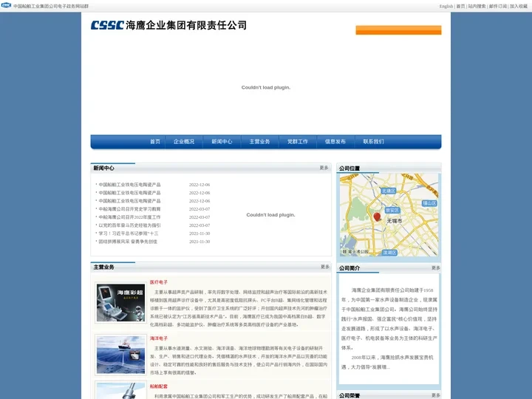Image resolution: width=532 pixels, height=399 pixels.
Task: Click the CSSC logo icon in top bar
Action: coord(6,5)
